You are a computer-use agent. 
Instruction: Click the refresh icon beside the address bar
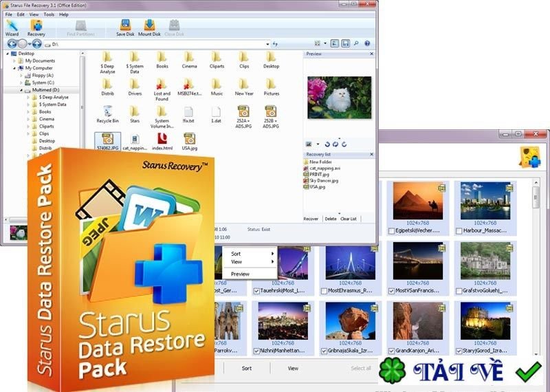[x=275, y=44]
